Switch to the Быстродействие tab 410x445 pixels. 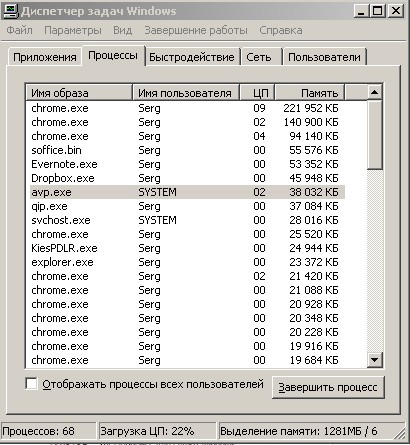point(192,57)
